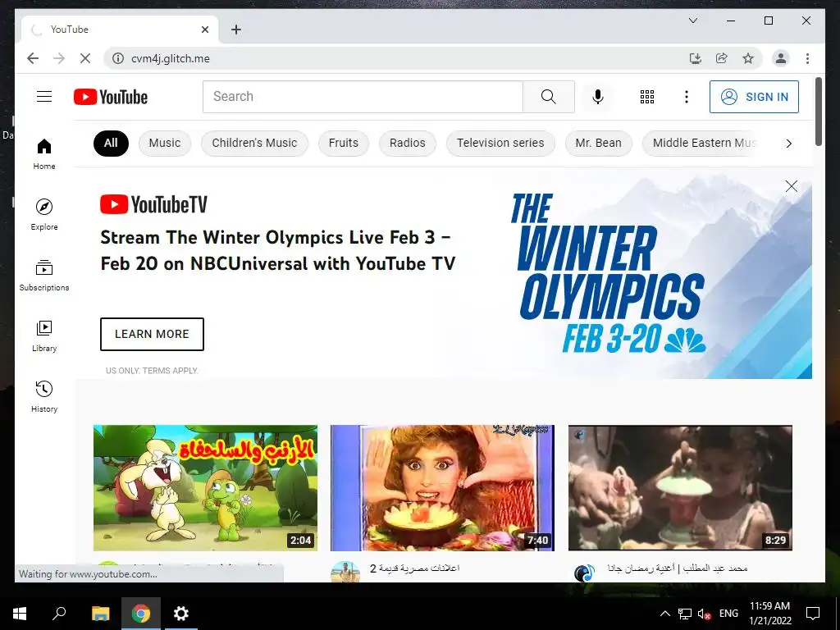
Task: Click the YouTubeTV logo in banner
Action: 153,204
